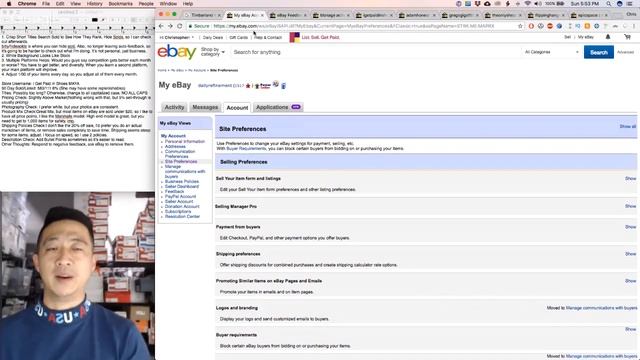Open the Bookmarks menu in menu bar
Viewport: 640px width, 360px height.
tap(120, 4)
